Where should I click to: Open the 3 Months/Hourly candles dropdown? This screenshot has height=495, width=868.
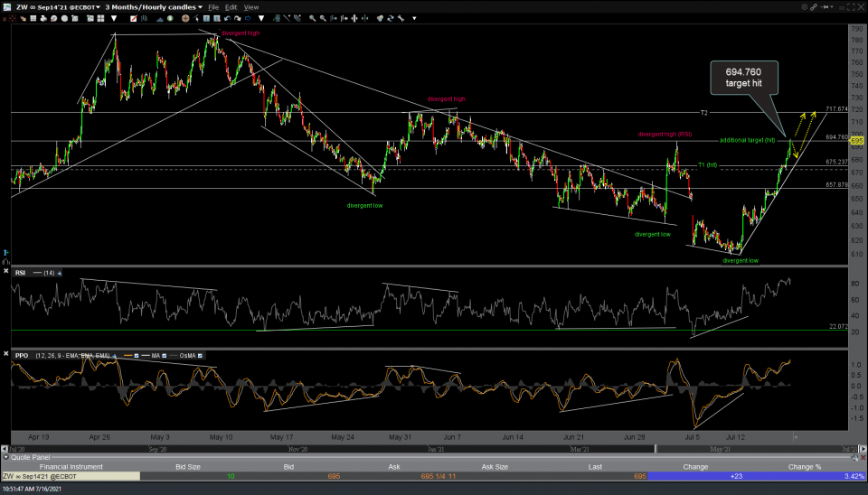151,6
